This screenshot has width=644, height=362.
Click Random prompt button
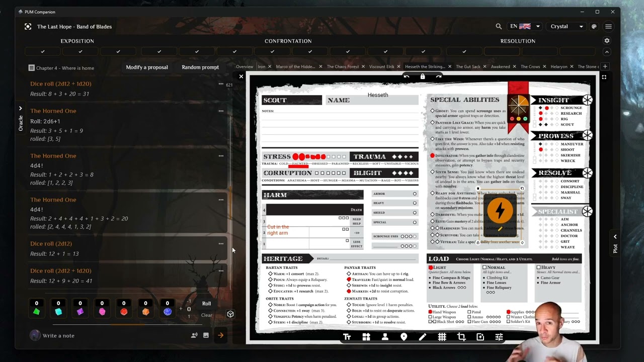point(200,67)
